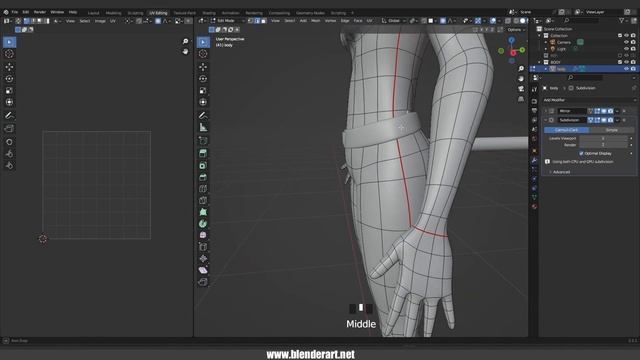Toggle the Optimal Display checkbox
Screen dimensions: 640x360
coord(581,153)
